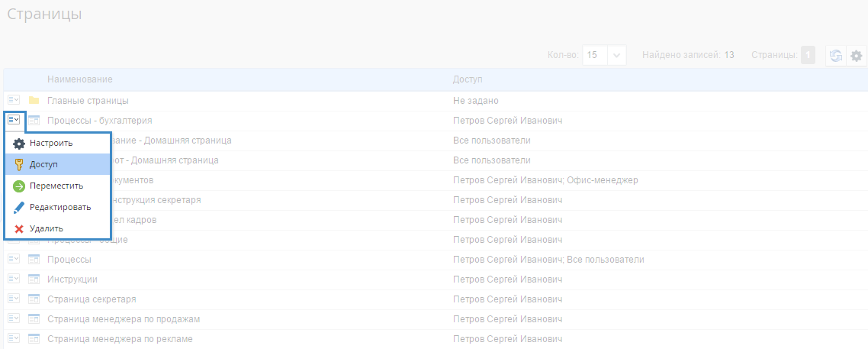This screenshot has height=349, width=868.
Task: Open the Кол-во dropdown showing 15
Action: [605, 56]
